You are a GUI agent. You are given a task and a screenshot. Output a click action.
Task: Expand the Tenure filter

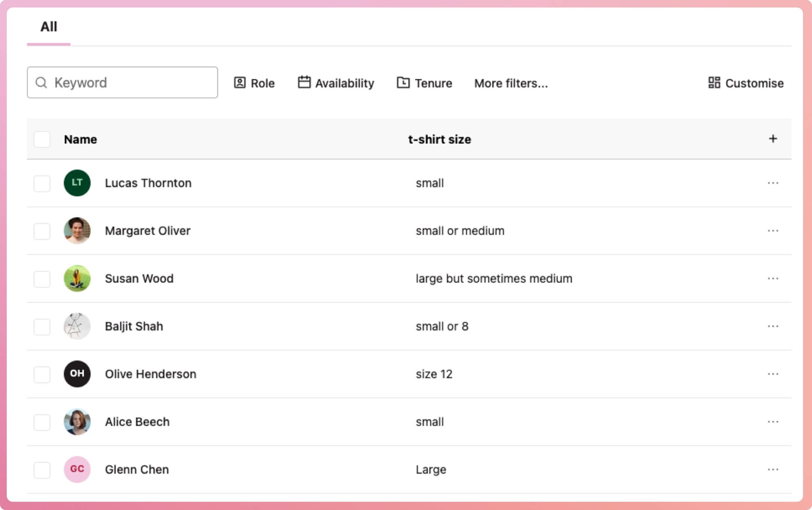(424, 83)
